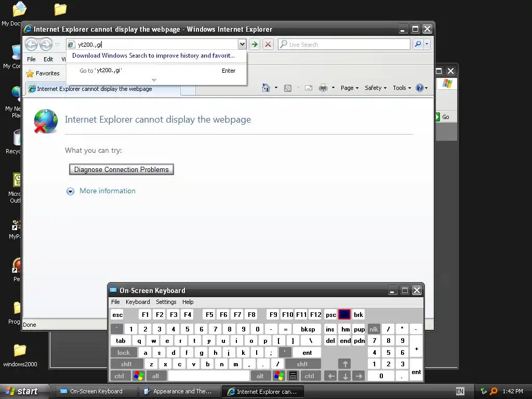
Task: Click the application menu key on On-Screen Keyboard
Action: coord(293,376)
